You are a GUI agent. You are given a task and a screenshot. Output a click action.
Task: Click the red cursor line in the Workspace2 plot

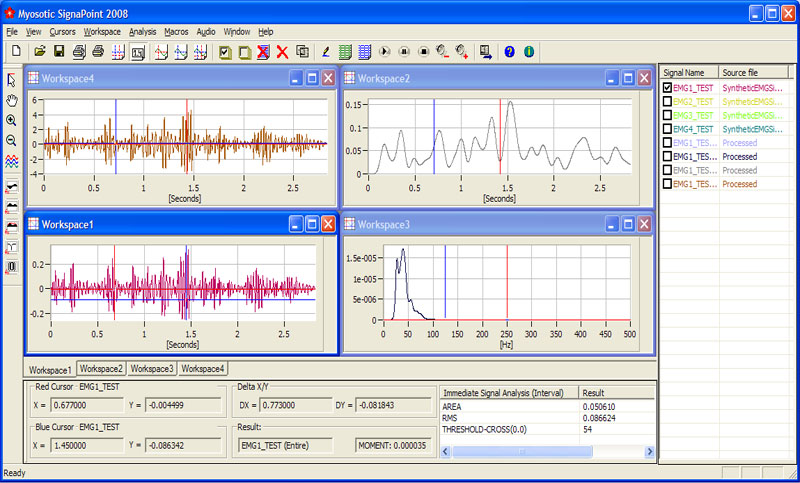coord(501,137)
